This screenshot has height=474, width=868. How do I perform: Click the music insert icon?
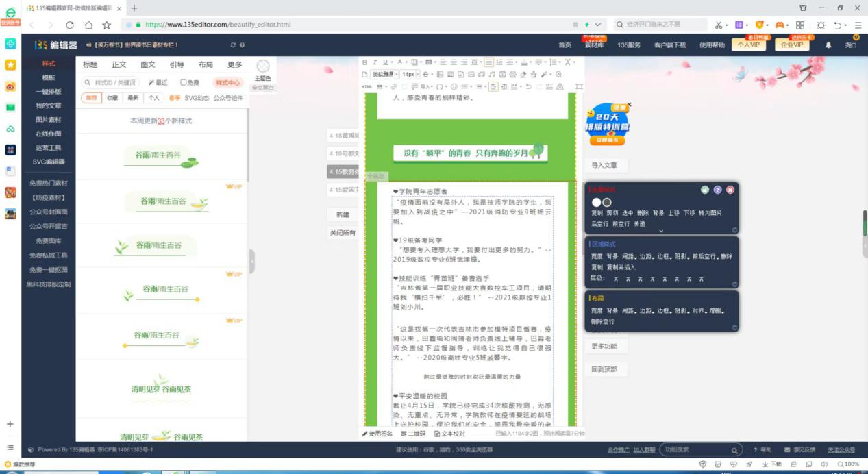click(x=492, y=75)
